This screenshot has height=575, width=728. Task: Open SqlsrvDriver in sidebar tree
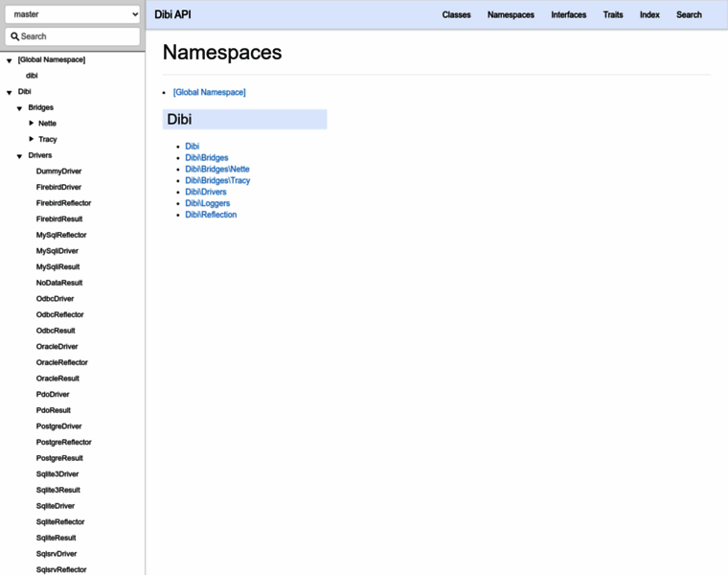(57, 554)
